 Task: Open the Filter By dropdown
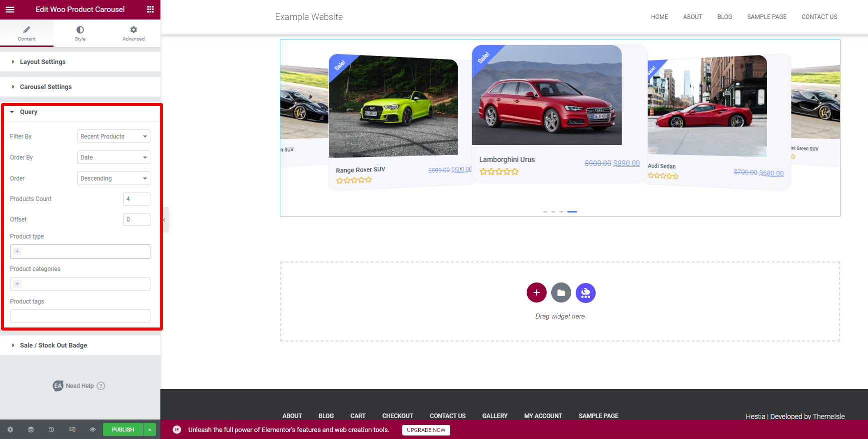114,136
